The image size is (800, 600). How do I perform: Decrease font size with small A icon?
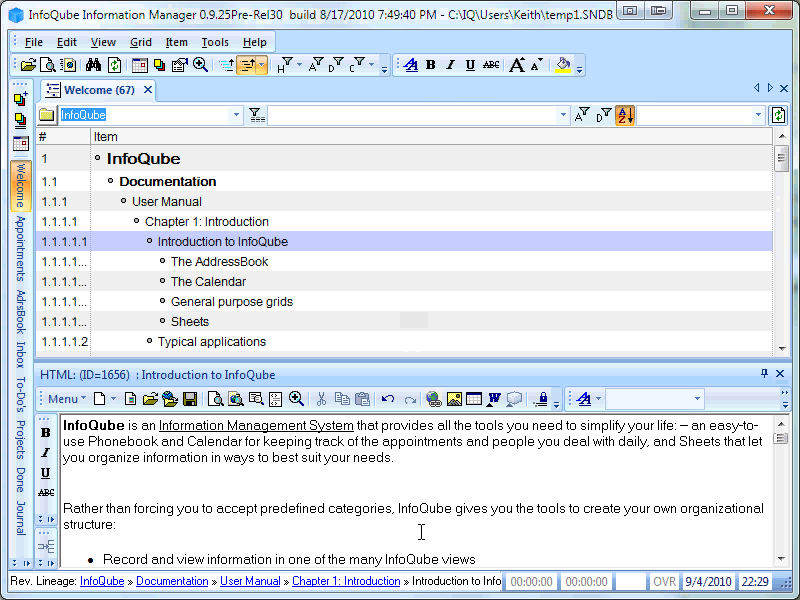[x=536, y=65]
